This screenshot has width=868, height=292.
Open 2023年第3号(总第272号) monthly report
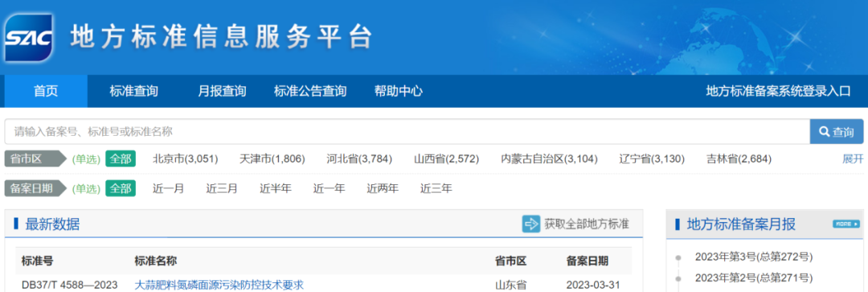pos(754,257)
